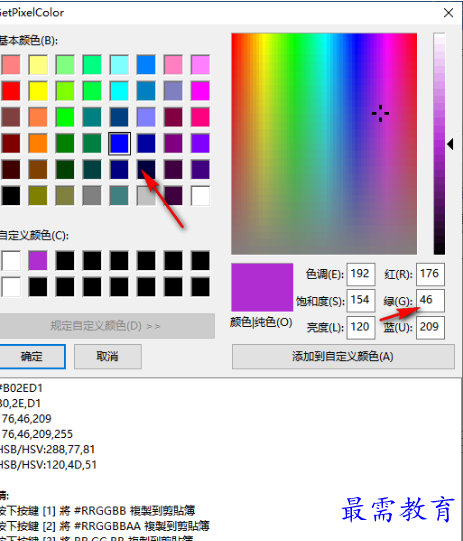
Task: Click the 76,46,209,255 RGBA text line
Action: tap(37, 434)
